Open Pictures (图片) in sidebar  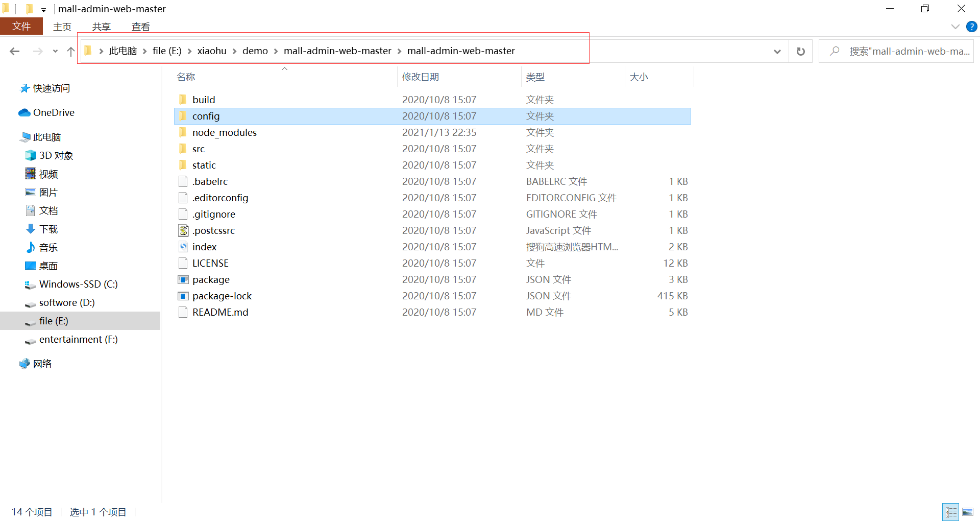click(x=42, y=192)
